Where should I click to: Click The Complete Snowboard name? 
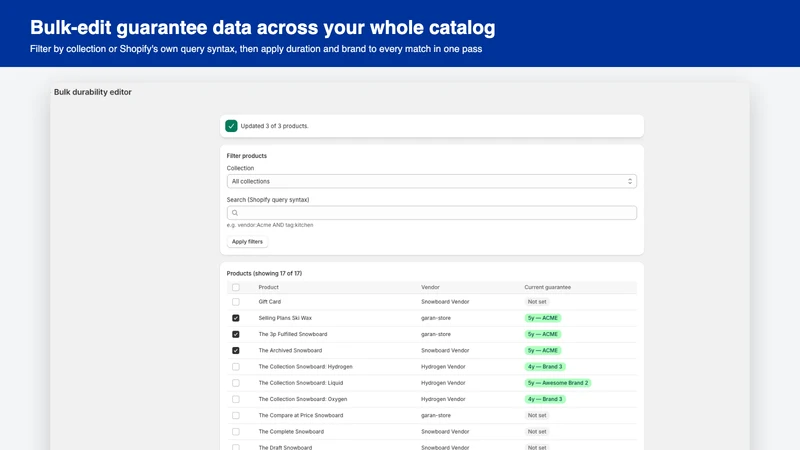coord(291,432)
